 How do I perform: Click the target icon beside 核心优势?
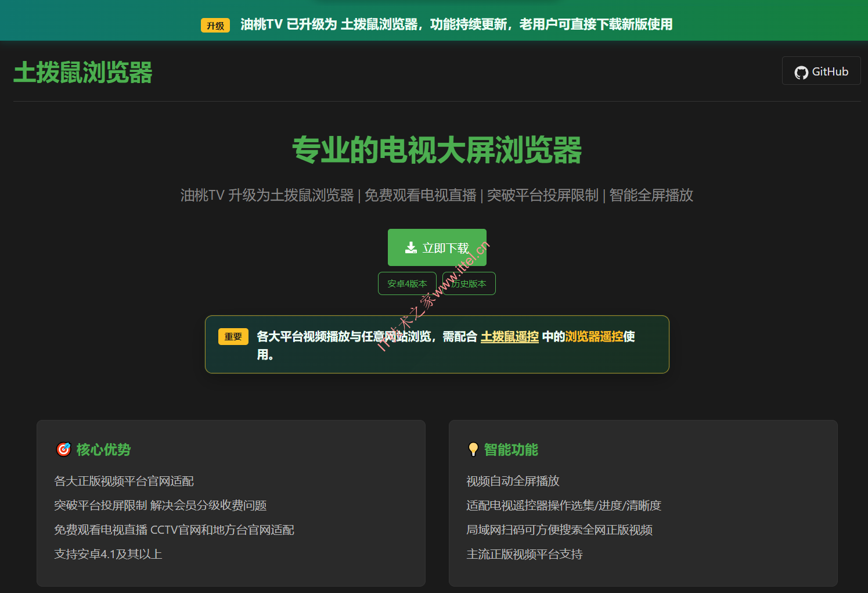[x=63, y=449]
